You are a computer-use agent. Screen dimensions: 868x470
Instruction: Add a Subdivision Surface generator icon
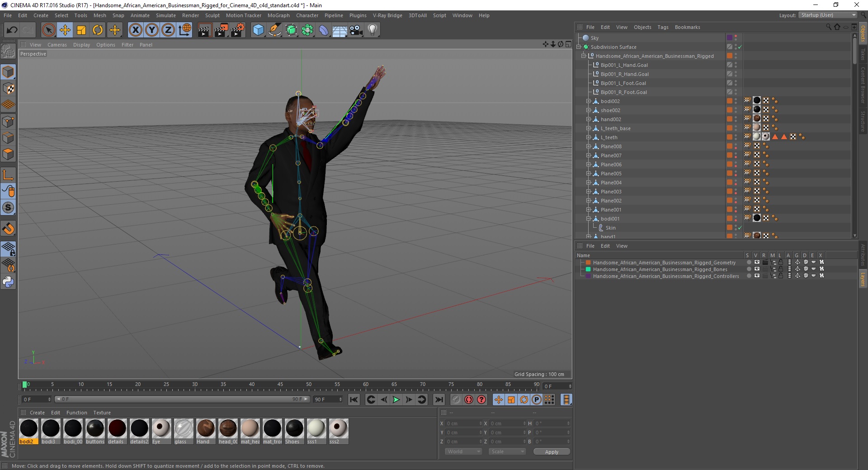(292, 30)
